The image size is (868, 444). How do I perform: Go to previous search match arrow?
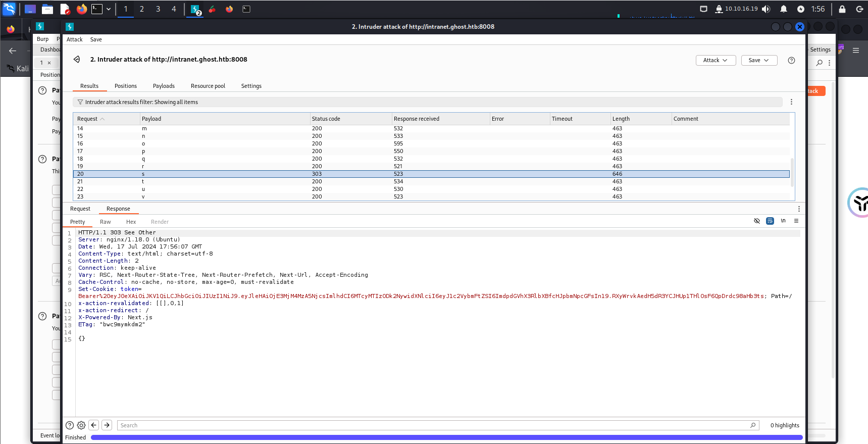point(94,425)
